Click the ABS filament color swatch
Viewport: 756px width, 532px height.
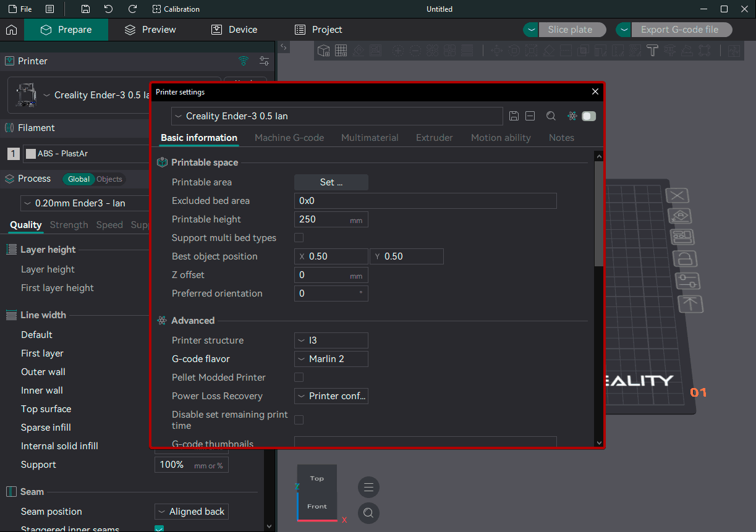point(31,154)
